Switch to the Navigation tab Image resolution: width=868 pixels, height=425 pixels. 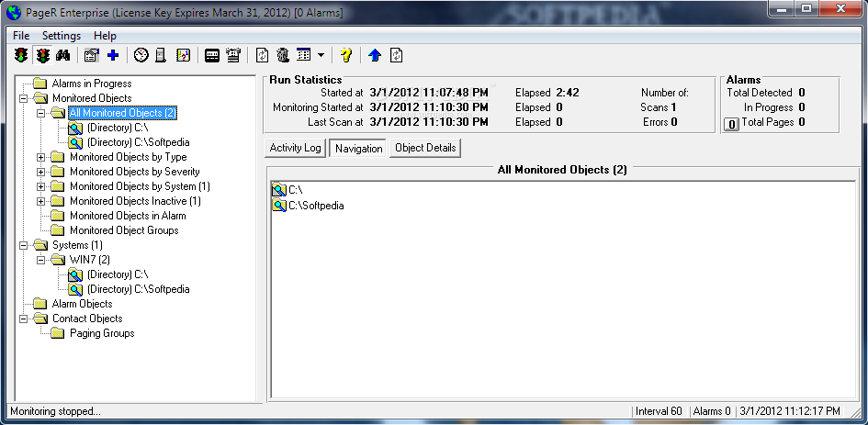359,149
